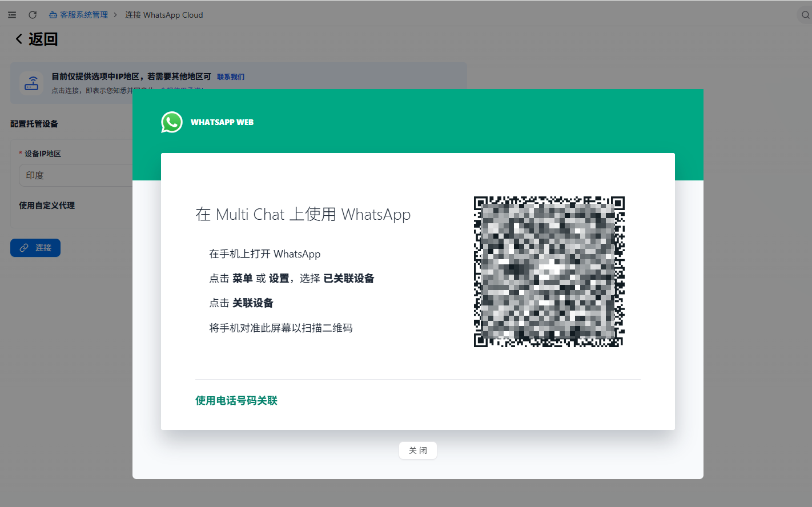The height and width of the screenshot is (507, 812).
Task: Close dialog with 关闭 button
Action: [x=418, y=450]
